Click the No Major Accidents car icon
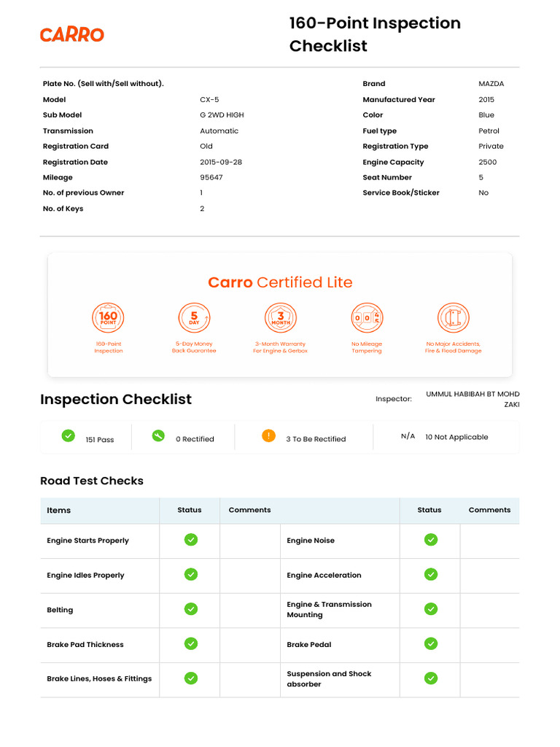Image resolution: width=560 pixels, height=747 pixels. click(x=454, y=318)
